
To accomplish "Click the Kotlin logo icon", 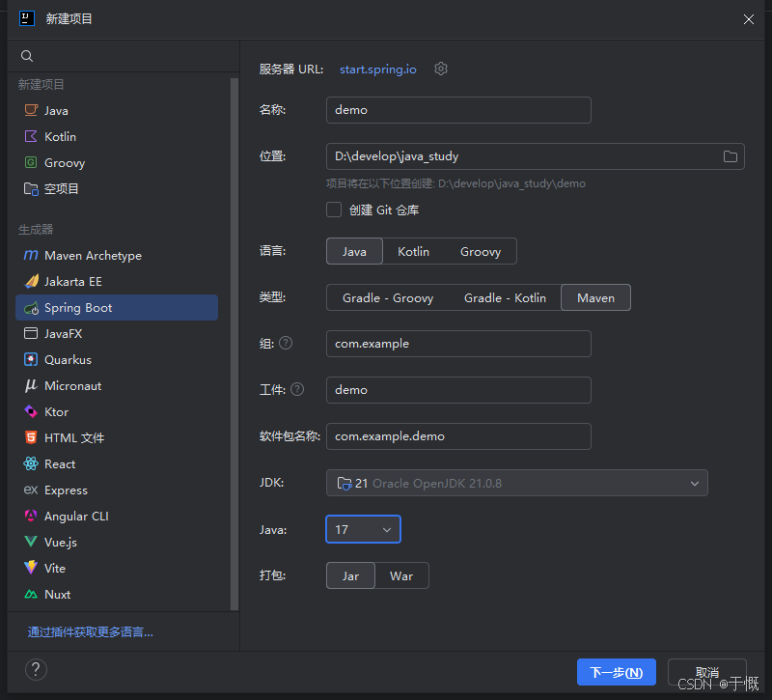I will click(x=31, y=136).
